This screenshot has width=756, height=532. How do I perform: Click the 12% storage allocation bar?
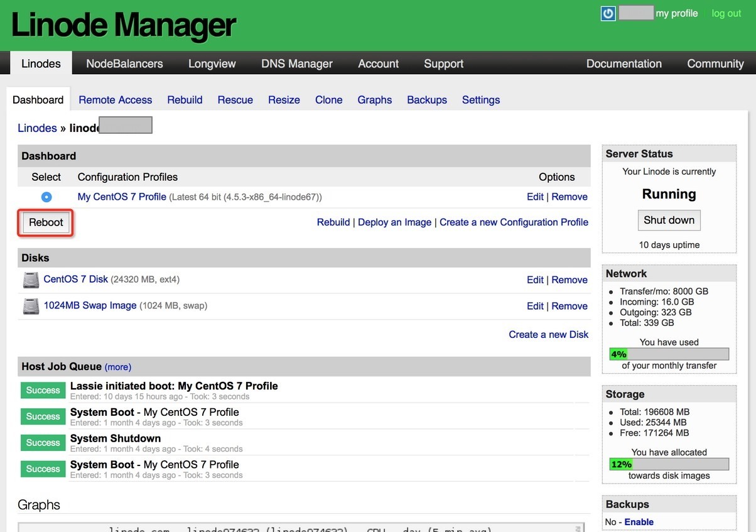point(669,464)
